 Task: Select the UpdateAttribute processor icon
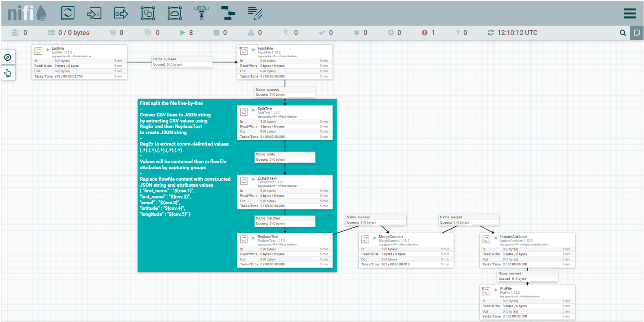pyautogui.click(x=487, y=239)
